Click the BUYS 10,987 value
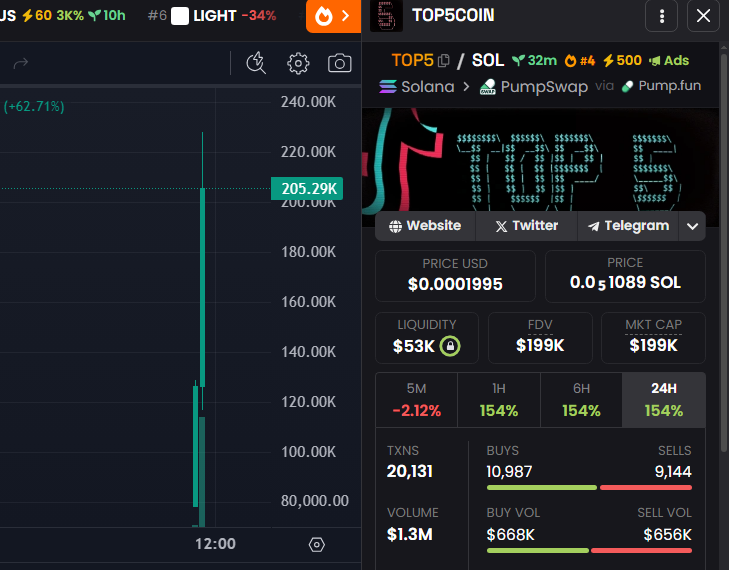Image resolution: width=729 pixels, height=570 pixels. (x=509, y=472)
